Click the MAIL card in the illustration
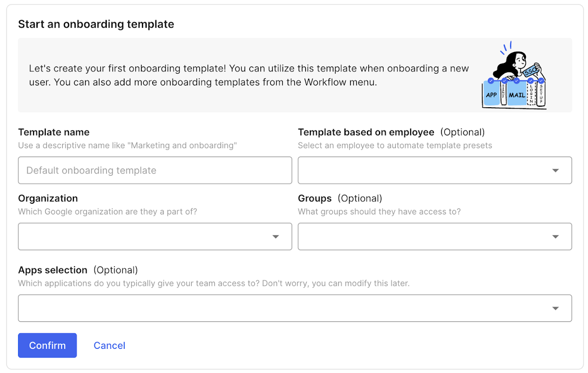Image resolution: width=588 pixels, height=373 pixels. [517, 95]
